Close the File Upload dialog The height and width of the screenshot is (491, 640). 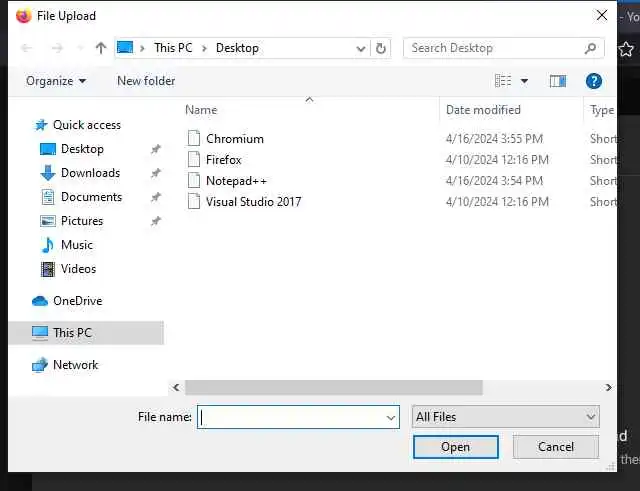click(602, 16)
